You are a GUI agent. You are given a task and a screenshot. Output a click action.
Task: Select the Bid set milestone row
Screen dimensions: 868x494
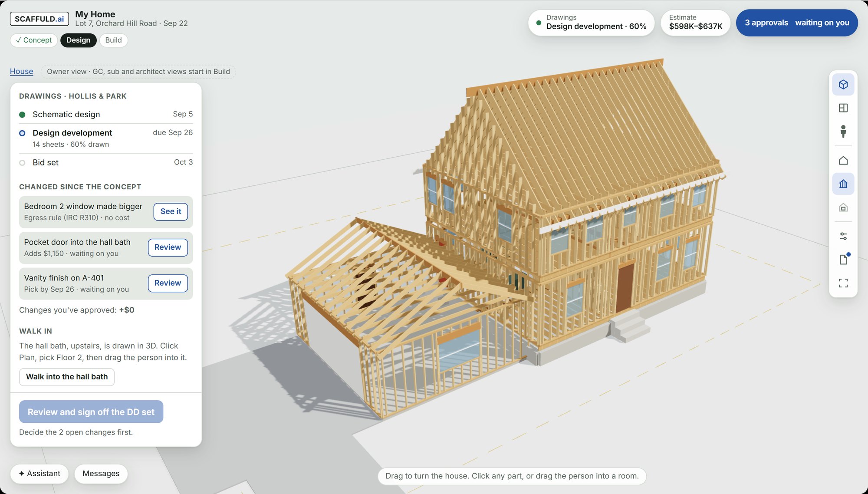106,162
